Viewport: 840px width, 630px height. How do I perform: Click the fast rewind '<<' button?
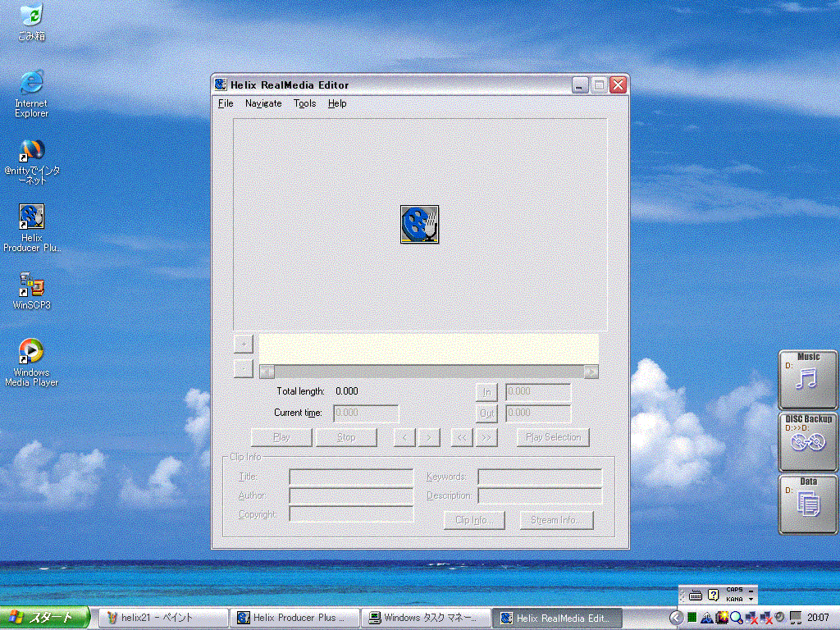(462, 437)
